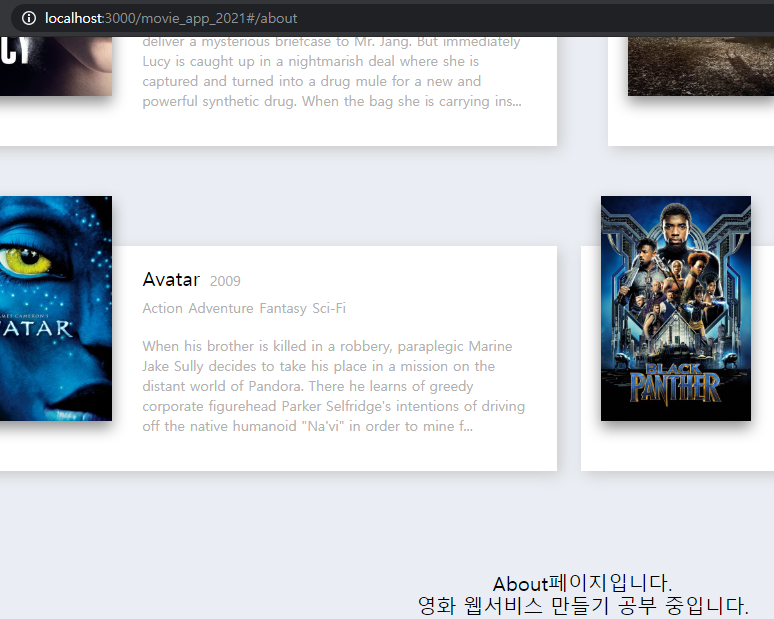Click the Avatar movie title

coord(171,279)
